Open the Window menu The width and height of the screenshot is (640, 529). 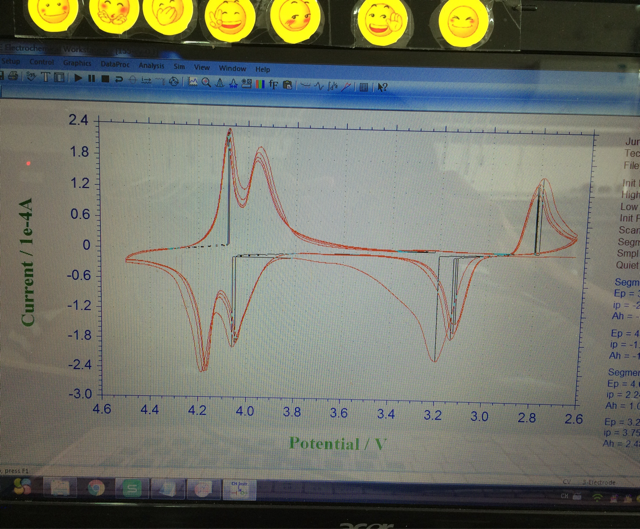click(x=232, y=68)
